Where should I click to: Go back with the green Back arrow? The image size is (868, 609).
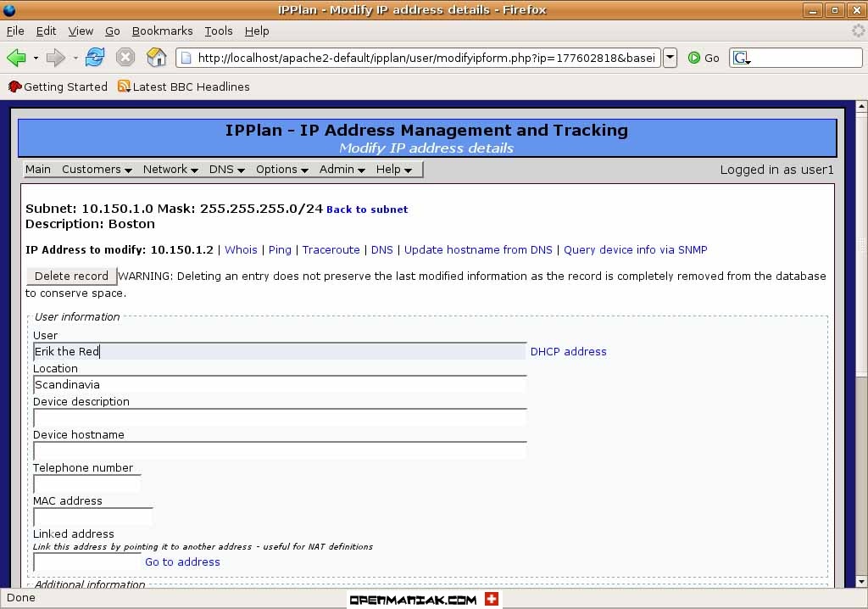(16, 57)
